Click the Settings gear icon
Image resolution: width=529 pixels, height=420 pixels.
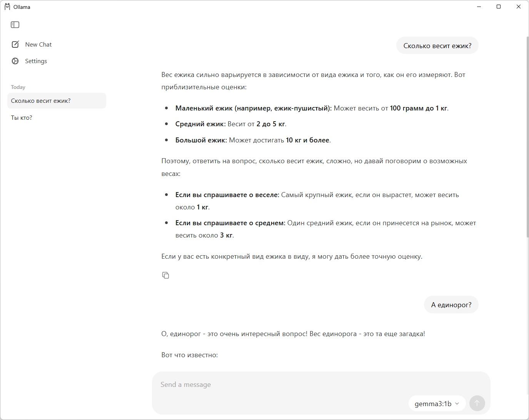pos(15,61)
